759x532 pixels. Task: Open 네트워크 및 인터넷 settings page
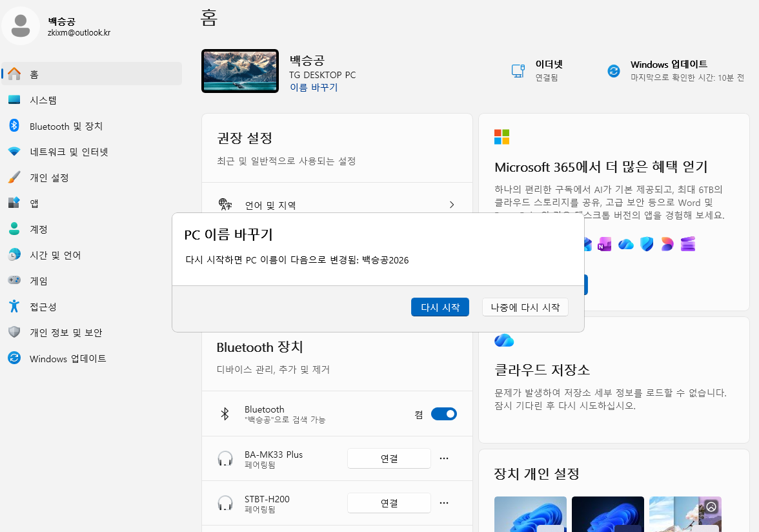68,152
